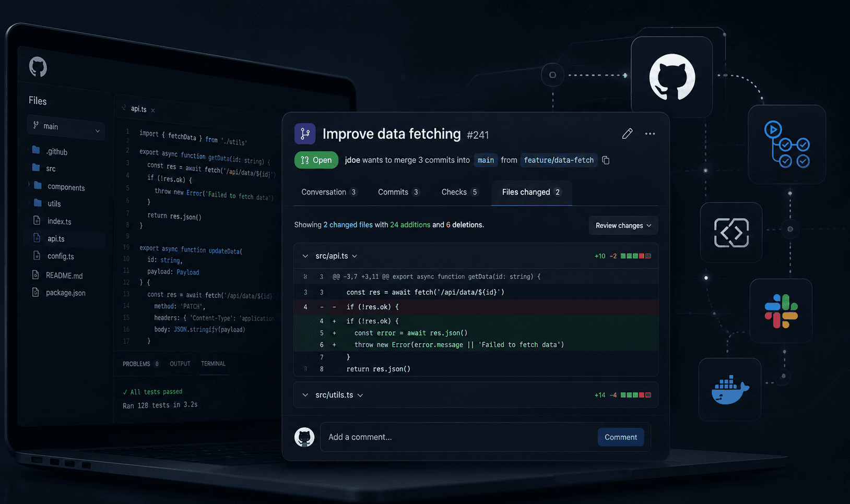Close the api.ts editor tab
Screen dimensions: 850x504
(x=153, y=110)
